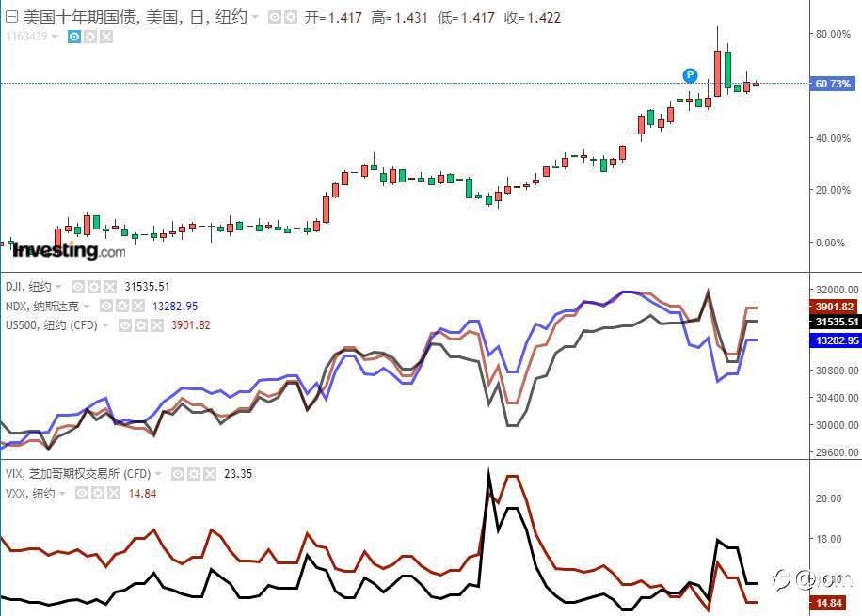862x616 pixels.
Task: Toggle visibility of the main Treasury chart
Action: pos(275,15)
